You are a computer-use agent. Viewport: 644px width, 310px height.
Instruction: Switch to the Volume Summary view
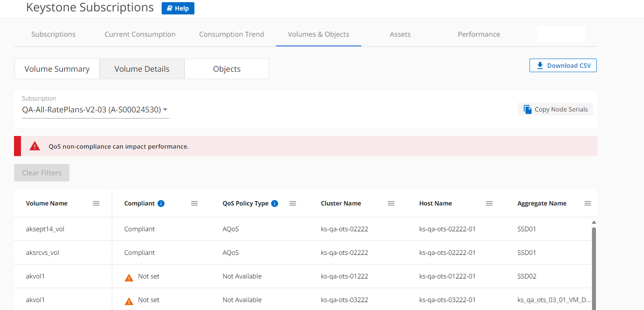pos(57,69)
